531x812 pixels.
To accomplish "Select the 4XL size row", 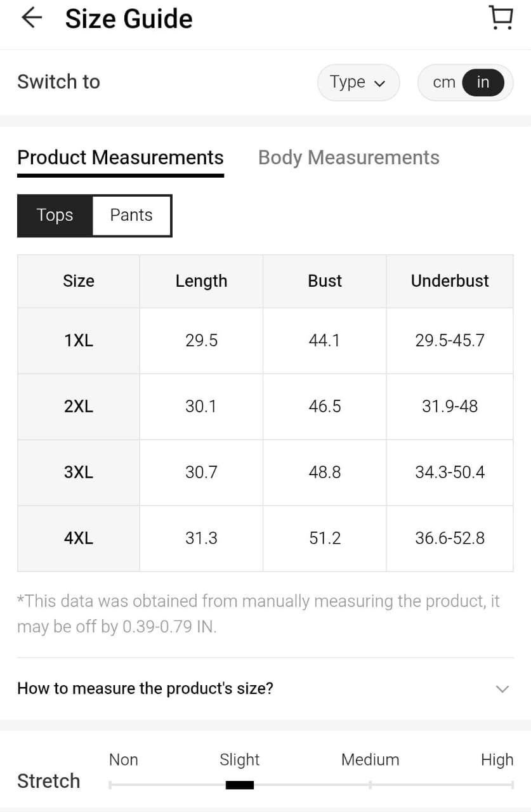I will point(79,539).
